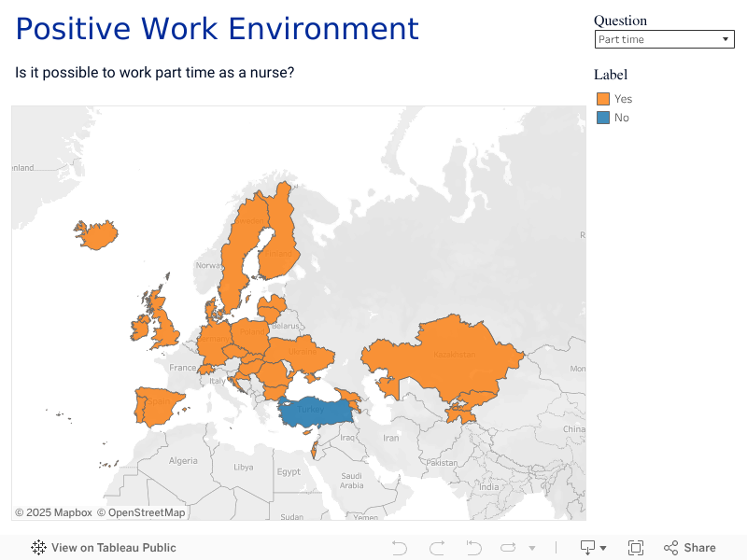Open the Download icon menu
747x560 pixels.
(x=587, y=548)
